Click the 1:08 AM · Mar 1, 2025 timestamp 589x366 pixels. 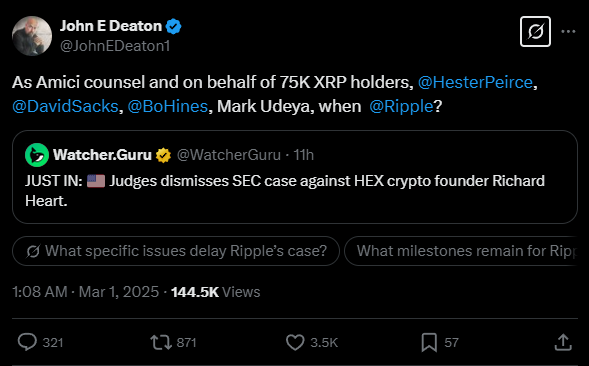(86, 292)
